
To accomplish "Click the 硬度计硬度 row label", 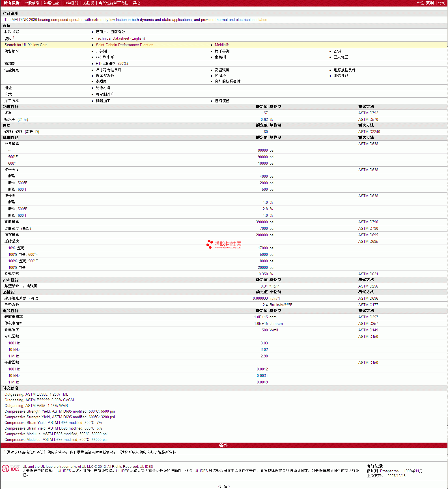I will [x=22, y=132].
